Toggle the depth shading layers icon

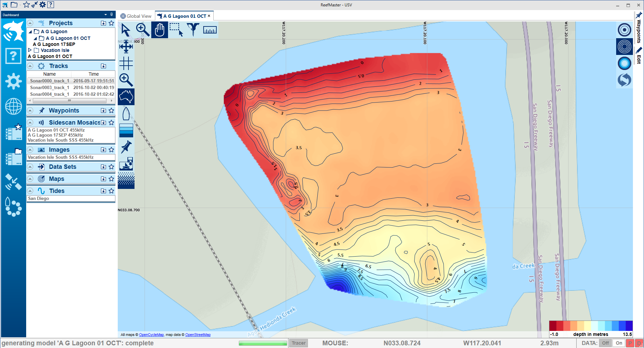click(x=126, y=130)
